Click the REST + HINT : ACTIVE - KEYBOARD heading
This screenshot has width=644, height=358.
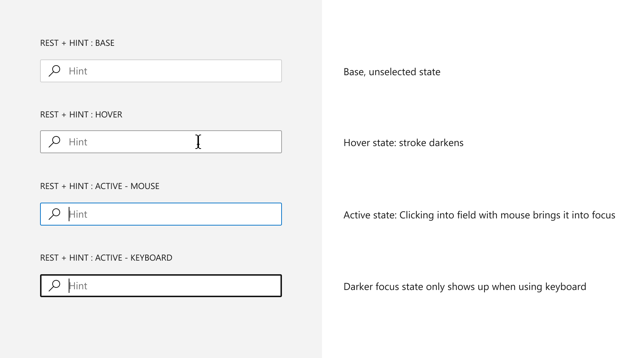pyautogui.click(x=106, y=257)
